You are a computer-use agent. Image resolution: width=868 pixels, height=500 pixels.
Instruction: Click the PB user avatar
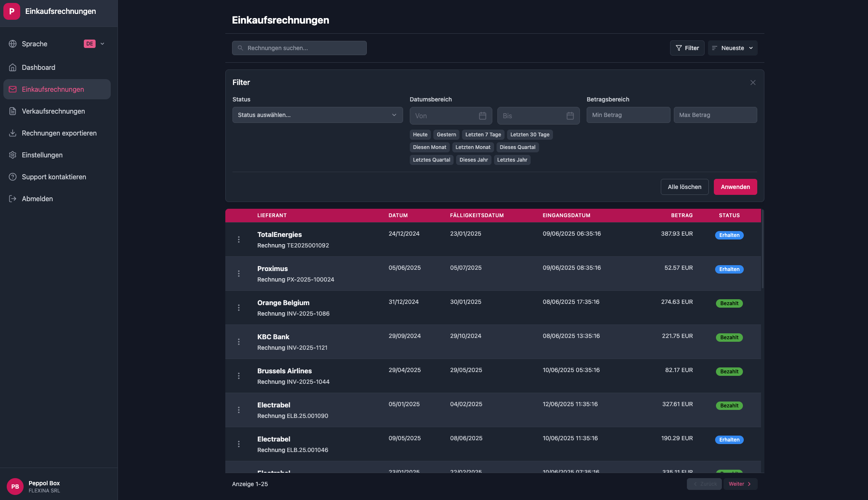[15, 487]
